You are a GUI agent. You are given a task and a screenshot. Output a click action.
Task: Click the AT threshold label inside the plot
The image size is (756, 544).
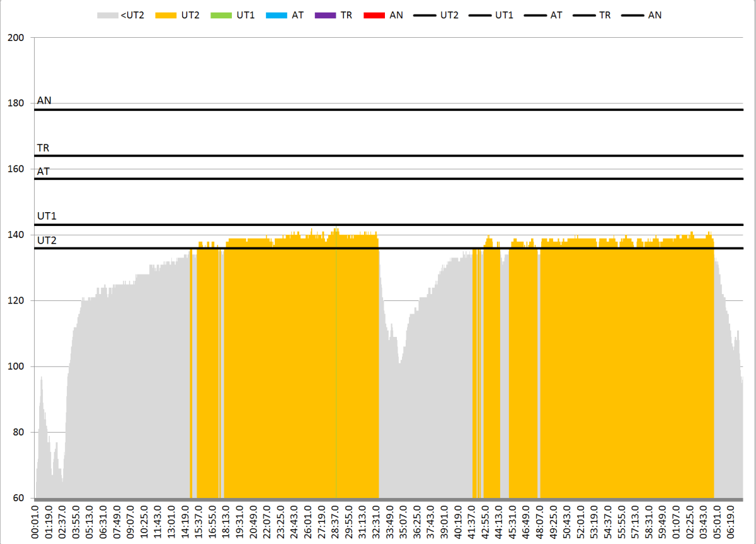click(x=43, y=171)
